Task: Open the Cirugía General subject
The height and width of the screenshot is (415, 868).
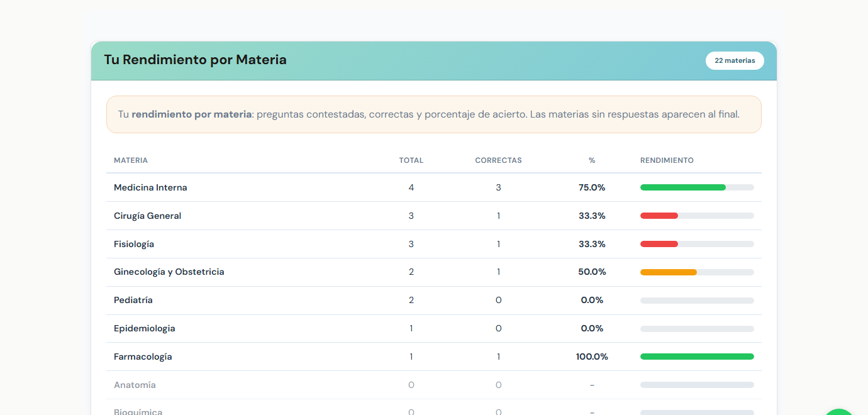Action: pyautogui.click(x=147, y=216)
